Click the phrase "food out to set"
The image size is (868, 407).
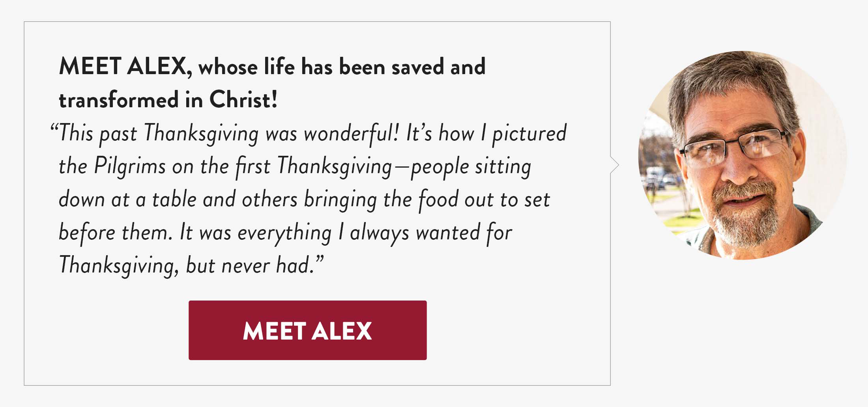[x=484, y=199]
